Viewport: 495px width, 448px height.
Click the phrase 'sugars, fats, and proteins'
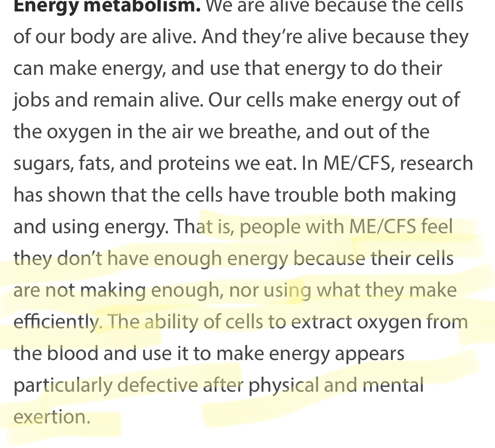click(x=121, y=163)
